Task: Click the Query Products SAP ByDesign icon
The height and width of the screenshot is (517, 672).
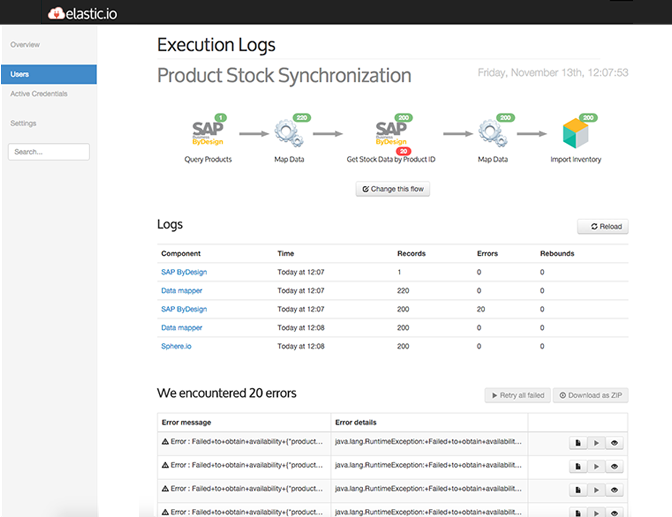Action: (208, 133)
